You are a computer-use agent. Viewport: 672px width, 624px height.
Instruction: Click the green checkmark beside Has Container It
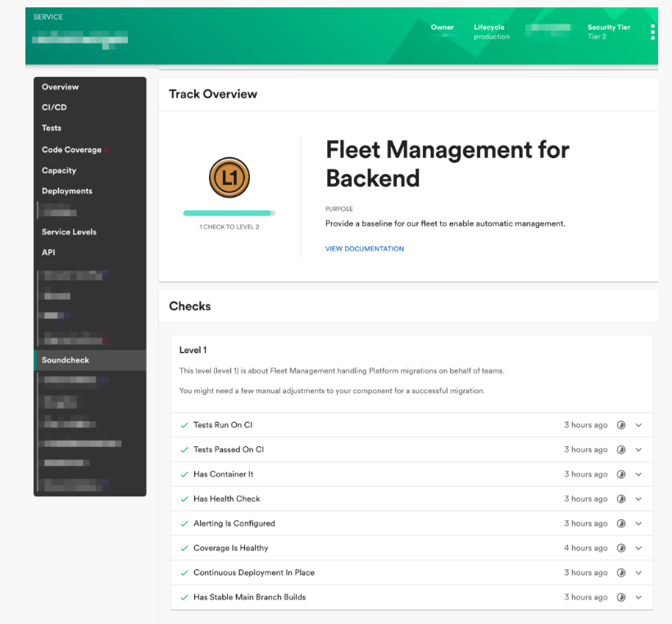coord(184,474)
